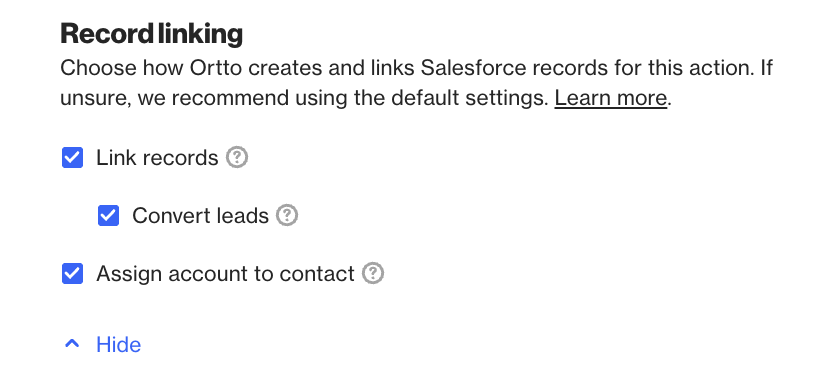Viewport: 836px width, 382px height.
Task: View info icon for the Link records option
Action: click(237, 157)
